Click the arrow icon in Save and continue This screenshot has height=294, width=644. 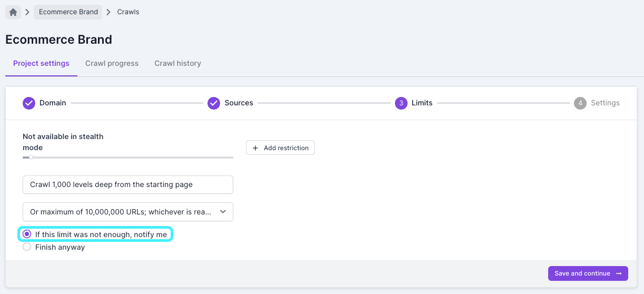(x=618, y=273)
